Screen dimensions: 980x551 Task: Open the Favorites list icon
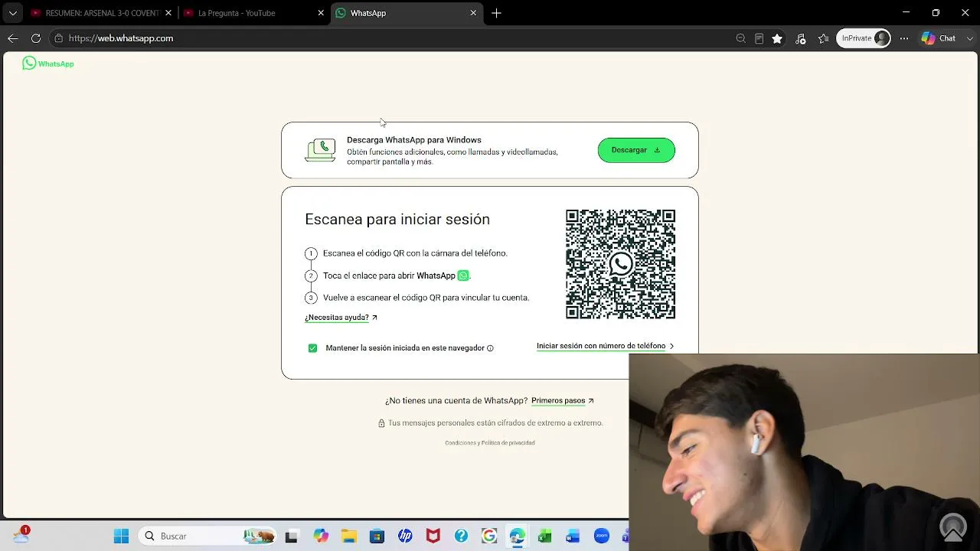[x=824, y=38]
